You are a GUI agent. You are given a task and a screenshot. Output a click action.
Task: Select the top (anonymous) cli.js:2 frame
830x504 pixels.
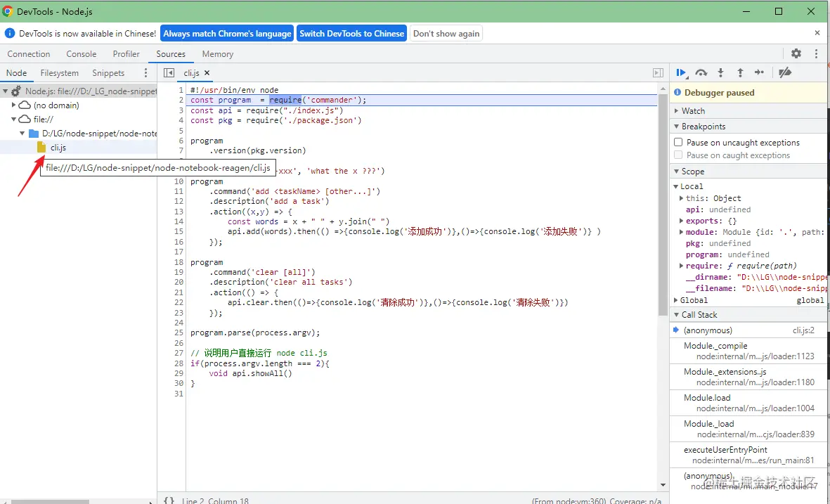coord(749,330)
